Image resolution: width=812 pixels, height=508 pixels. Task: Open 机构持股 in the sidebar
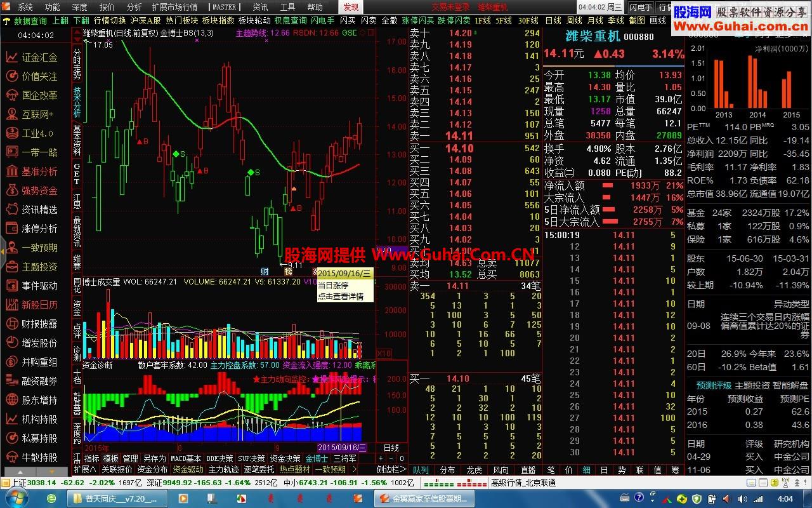click(x=33, y=419)
